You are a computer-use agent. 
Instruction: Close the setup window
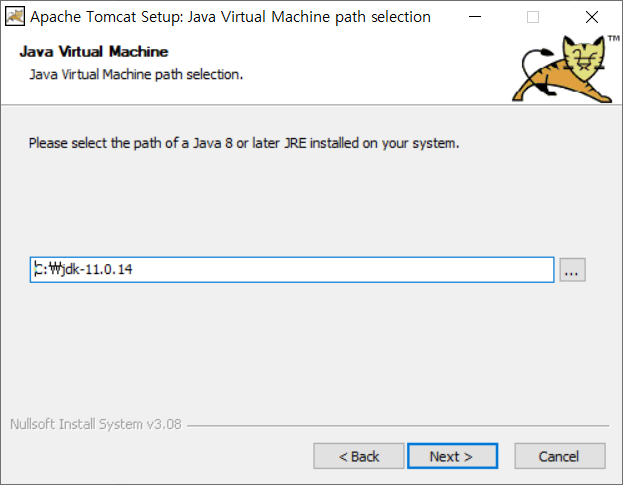[x=592, y=17]
